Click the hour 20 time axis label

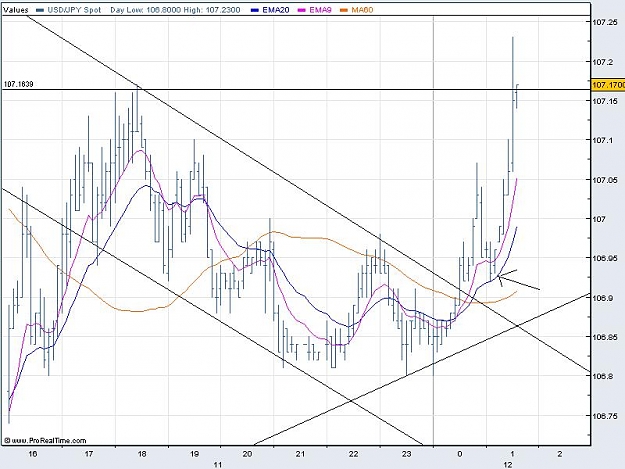tap(247, 454)
